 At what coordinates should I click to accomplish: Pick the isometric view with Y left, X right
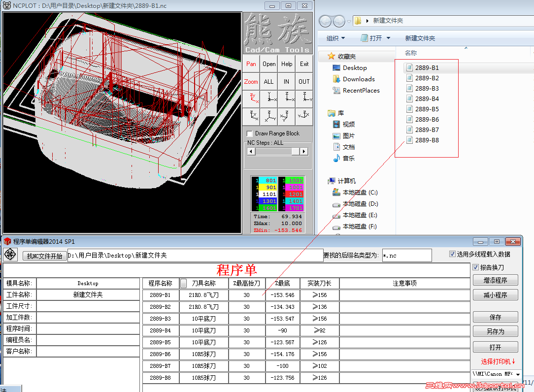click(x=304, y=117)
